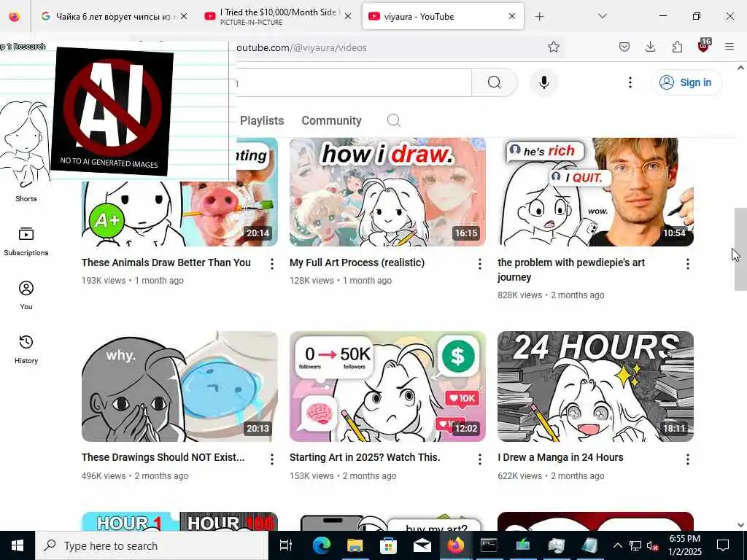Open the Community channel tab
The width and height of the screenshot is (747, 560).
tap(331, 120)
